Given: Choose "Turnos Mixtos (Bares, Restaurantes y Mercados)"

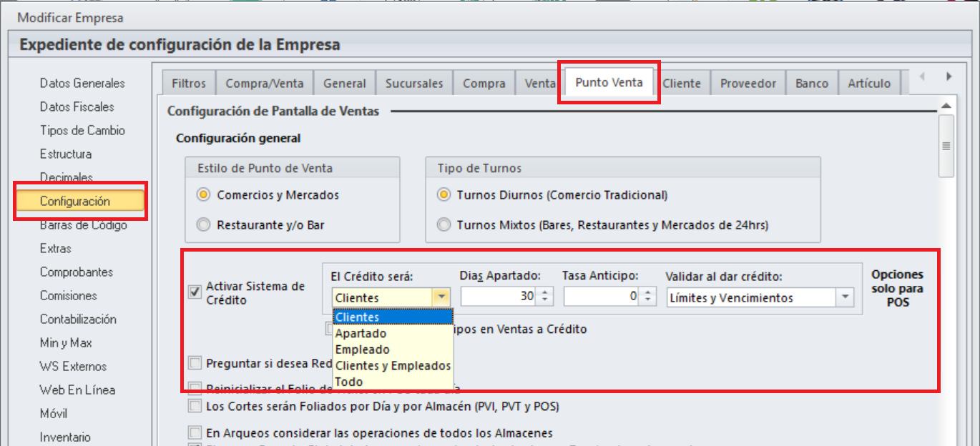Looking at the screenshot, I should (x=443, y=224).
